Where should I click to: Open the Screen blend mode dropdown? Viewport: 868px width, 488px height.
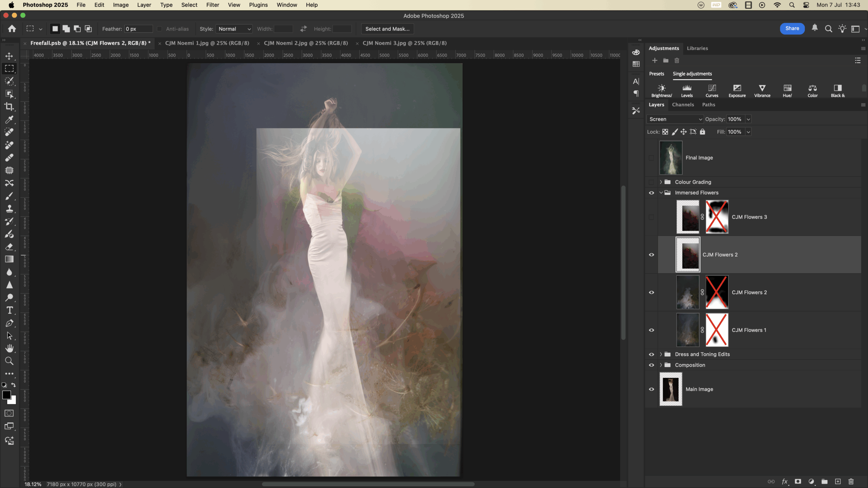coord(675,119)
